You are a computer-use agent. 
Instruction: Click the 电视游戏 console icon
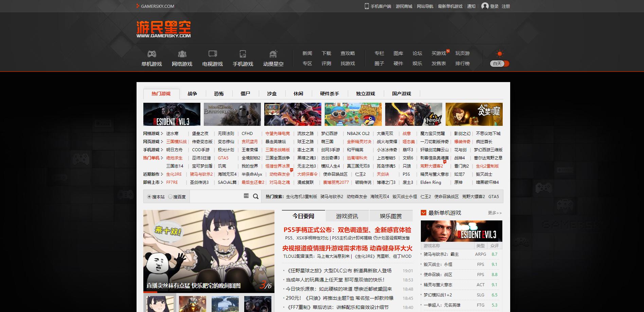(x=213, y=54)
